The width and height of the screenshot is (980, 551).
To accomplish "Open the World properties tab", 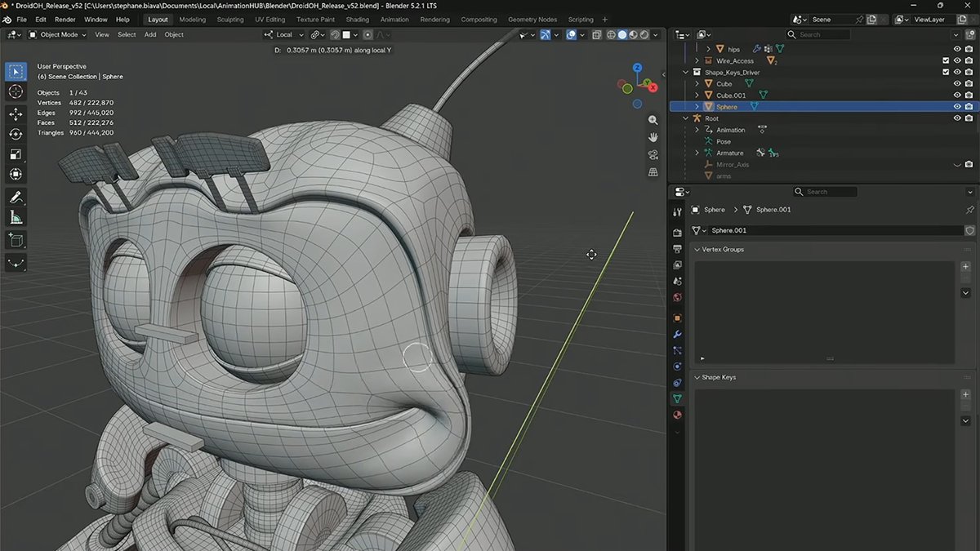I will (677, 298).
